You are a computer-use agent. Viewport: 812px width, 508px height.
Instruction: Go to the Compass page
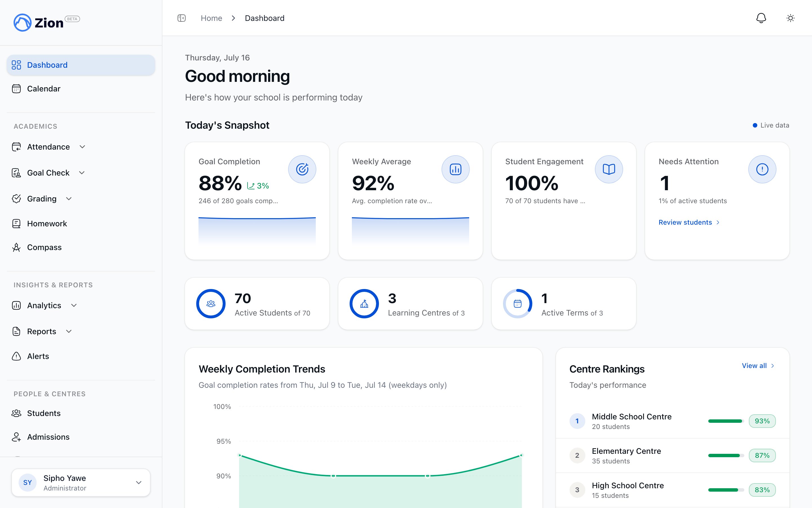click(81, 247)
